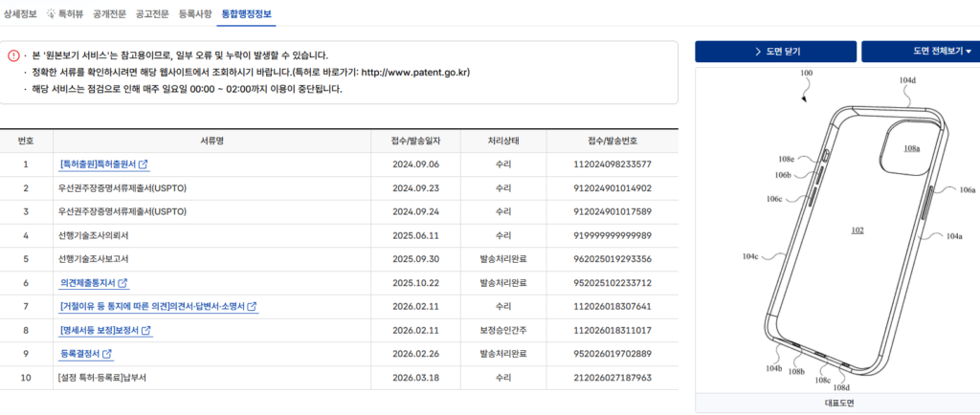Click external-link icon beside 보정서

point(146,330)
